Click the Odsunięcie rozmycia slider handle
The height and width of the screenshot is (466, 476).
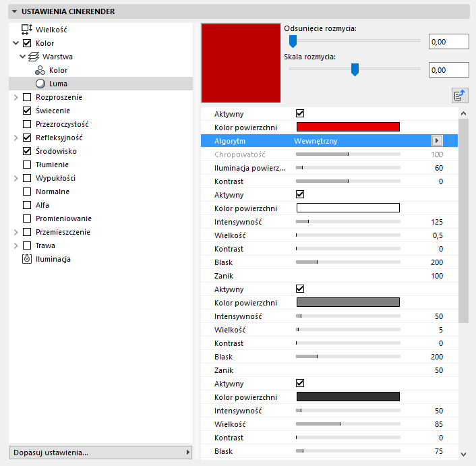(x=293, y=41)
